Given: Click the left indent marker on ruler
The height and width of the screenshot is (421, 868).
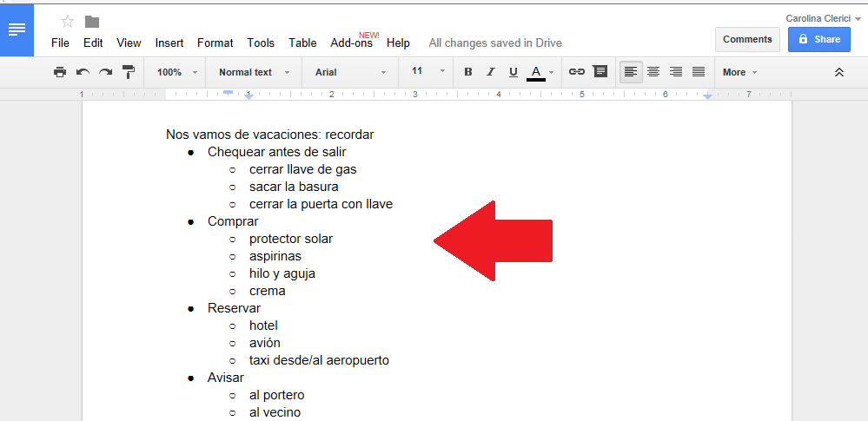Looking at the screenshot, I should point(249,96).
